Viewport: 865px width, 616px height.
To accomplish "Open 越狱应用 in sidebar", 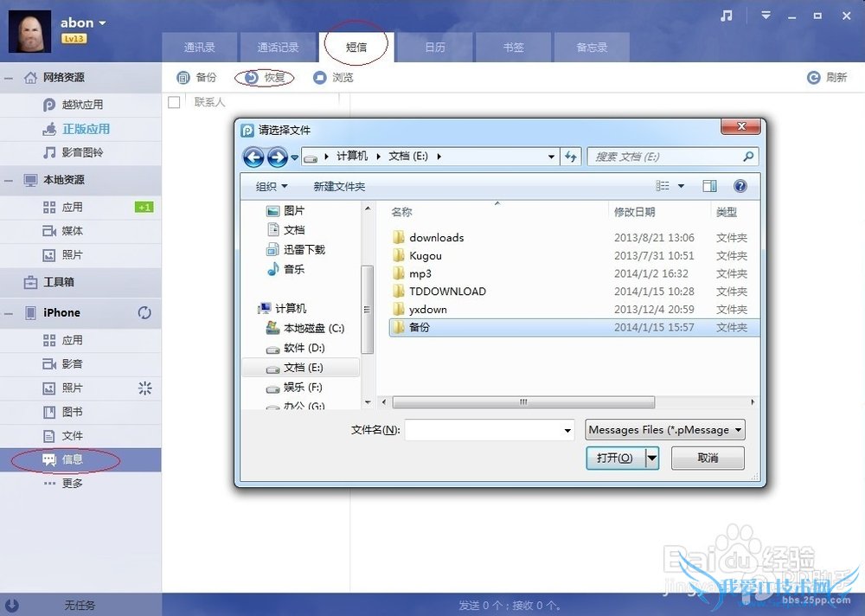I will point(80,105).
